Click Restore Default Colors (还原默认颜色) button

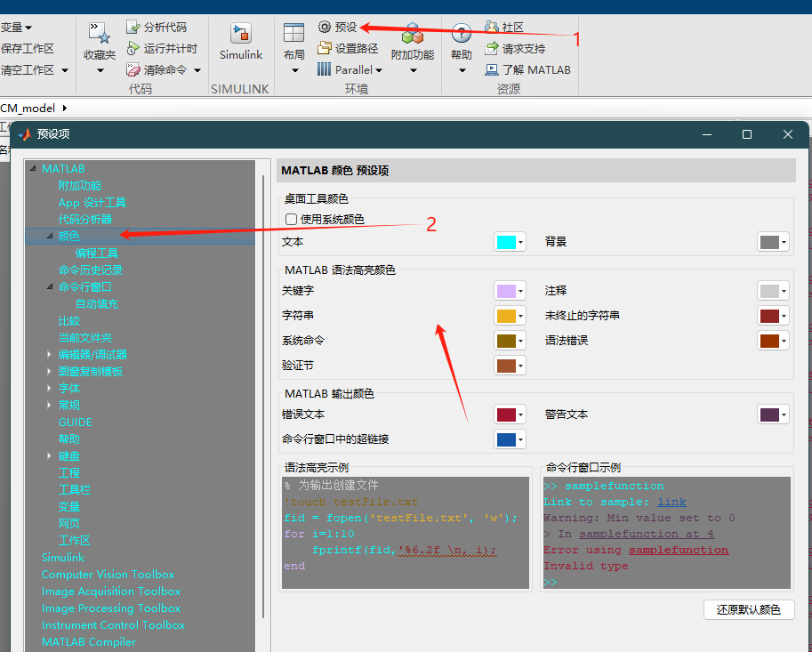click(749, 609)
